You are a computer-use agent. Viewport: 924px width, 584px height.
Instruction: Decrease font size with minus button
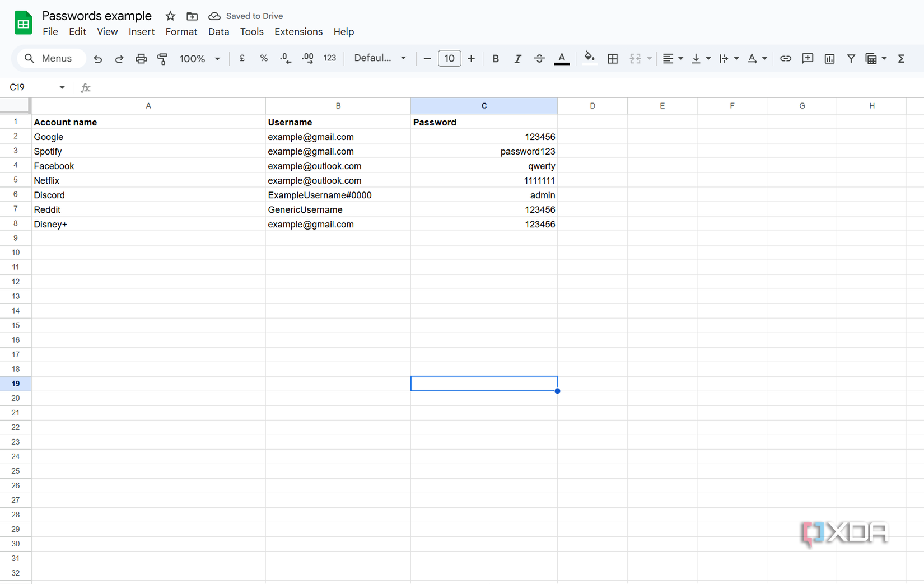click(x=427, y=58)
